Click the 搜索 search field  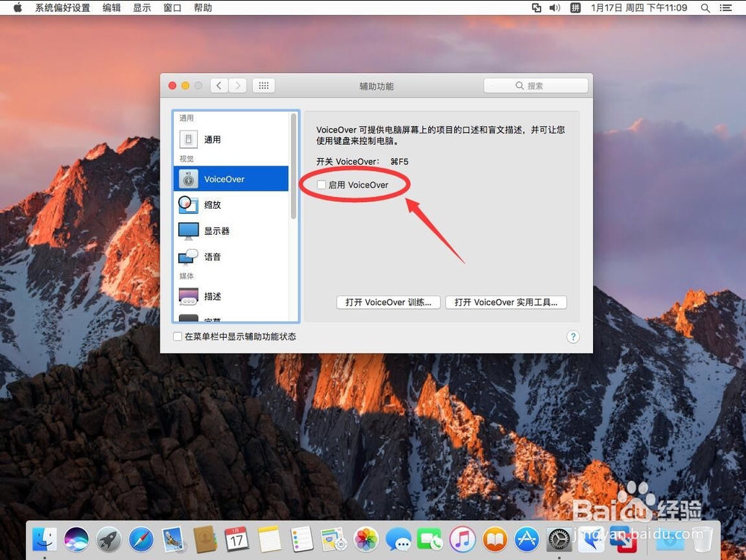click(x=536, y=86)
